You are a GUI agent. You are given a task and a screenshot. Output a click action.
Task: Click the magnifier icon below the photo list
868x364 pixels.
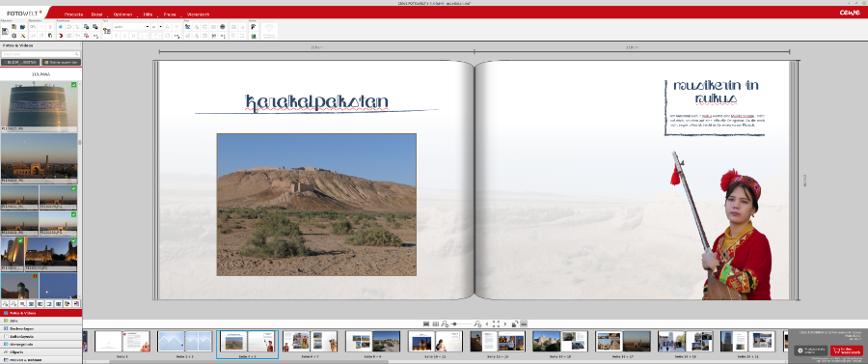coord(22,303)
